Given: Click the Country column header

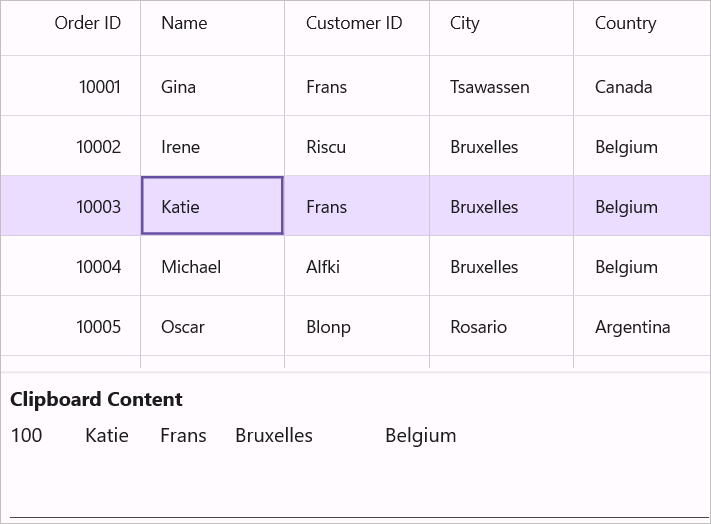Looking at the screenshot, I should 625,23.
